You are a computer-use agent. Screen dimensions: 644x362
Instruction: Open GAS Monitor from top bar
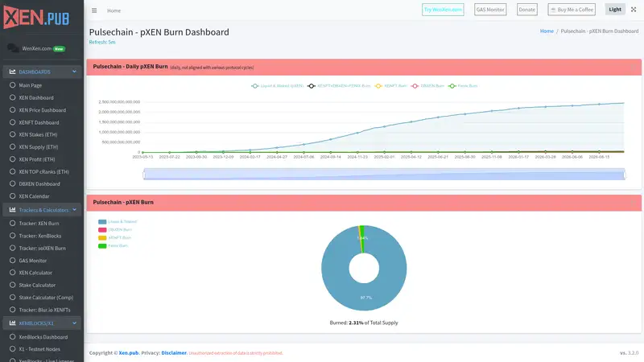point(490,10)
